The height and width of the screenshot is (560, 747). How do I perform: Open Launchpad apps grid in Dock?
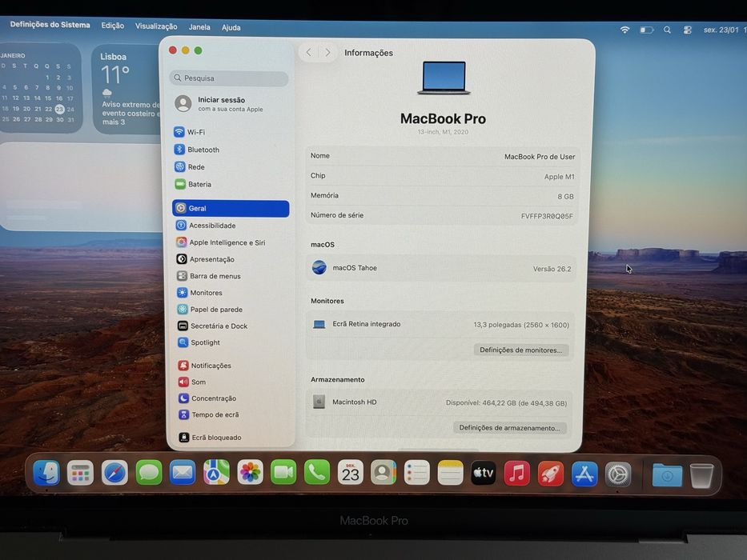tap(80, 473)
